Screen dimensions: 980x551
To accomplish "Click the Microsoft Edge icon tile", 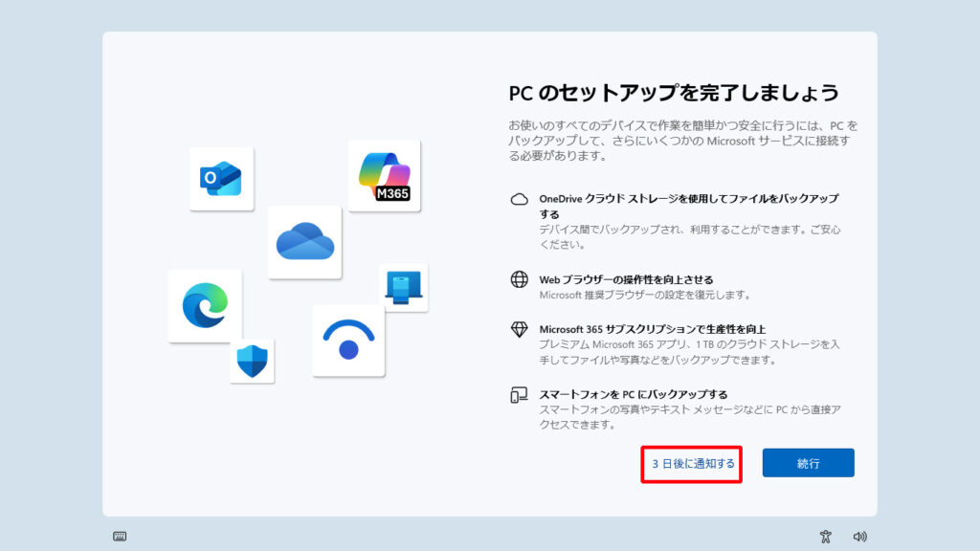I will click(x=205, y=305).
